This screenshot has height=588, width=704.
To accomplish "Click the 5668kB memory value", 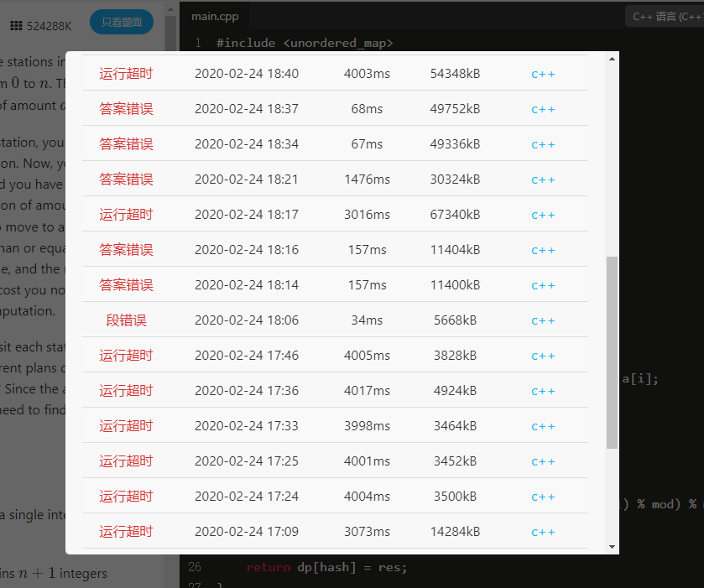I will point(456,320).
